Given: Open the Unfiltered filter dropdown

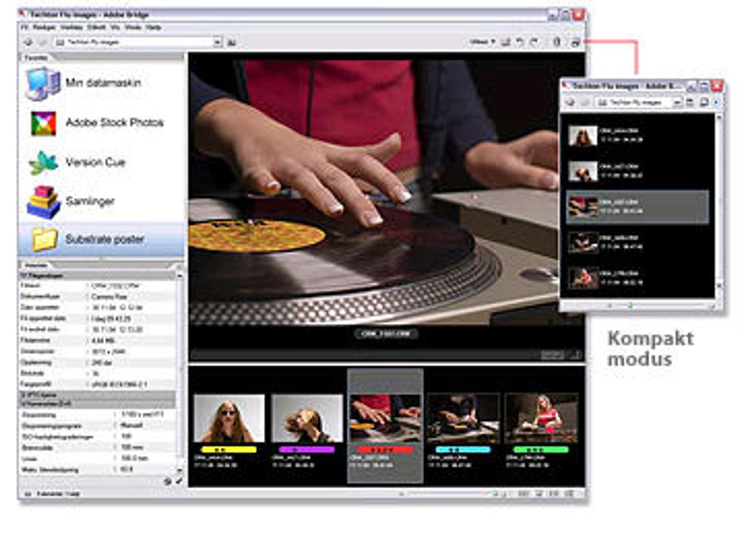Looking at the screenshot, I should (x=482, y=42).
